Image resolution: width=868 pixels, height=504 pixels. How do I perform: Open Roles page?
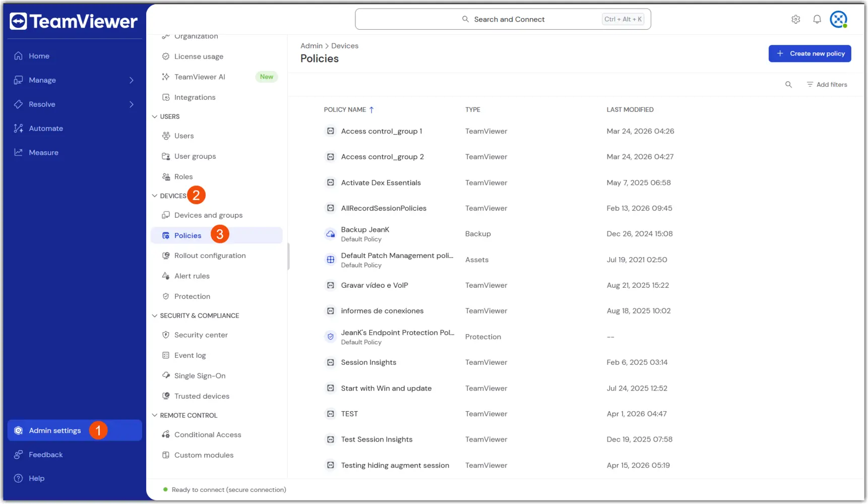coord(217,177)
